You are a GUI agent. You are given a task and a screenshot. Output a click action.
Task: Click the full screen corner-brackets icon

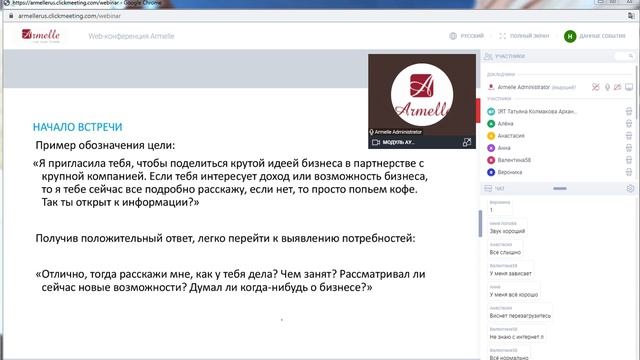[x=502, y=36]
